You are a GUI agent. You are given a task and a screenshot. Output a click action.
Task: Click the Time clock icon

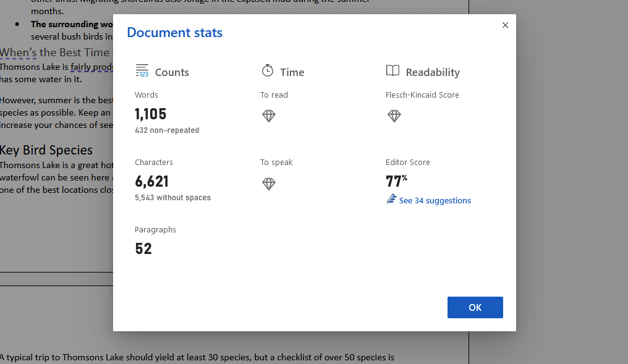point(268,71)
